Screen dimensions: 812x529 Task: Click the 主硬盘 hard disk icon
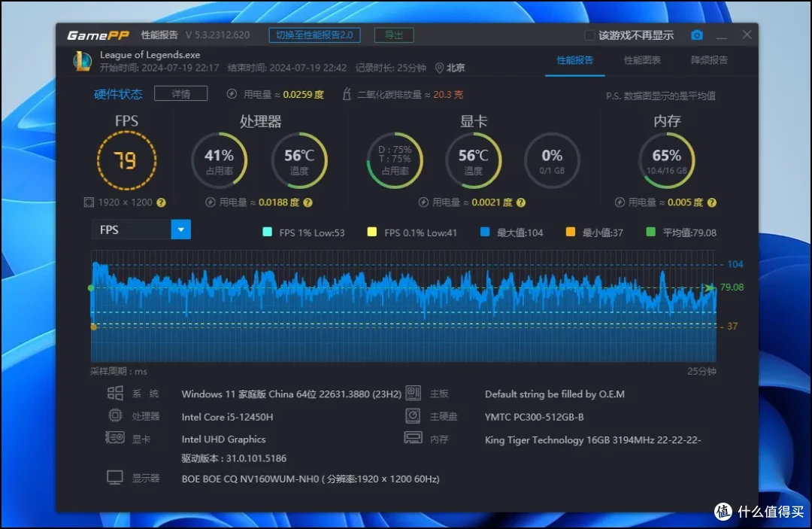[413, 415]
